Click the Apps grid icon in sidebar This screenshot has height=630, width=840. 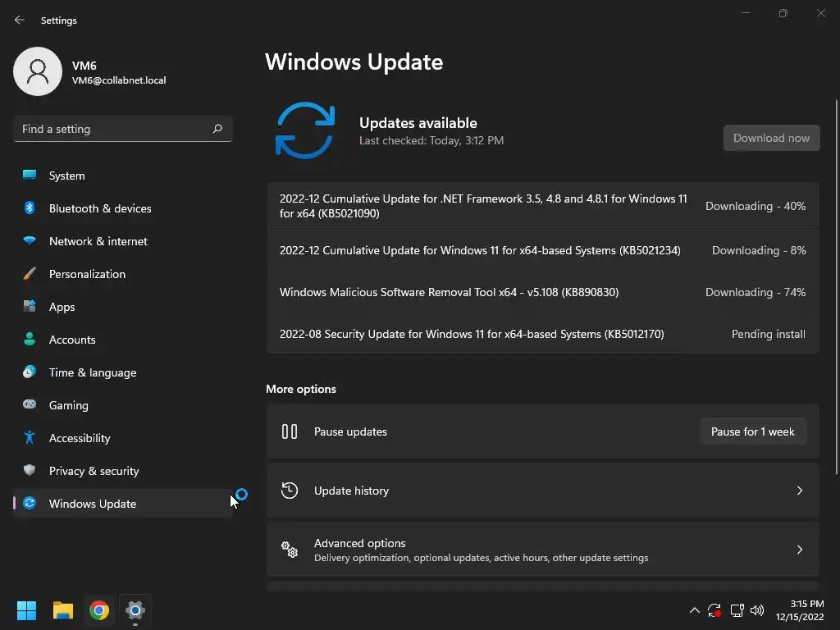pyautogui.click(x=30, y=307)
